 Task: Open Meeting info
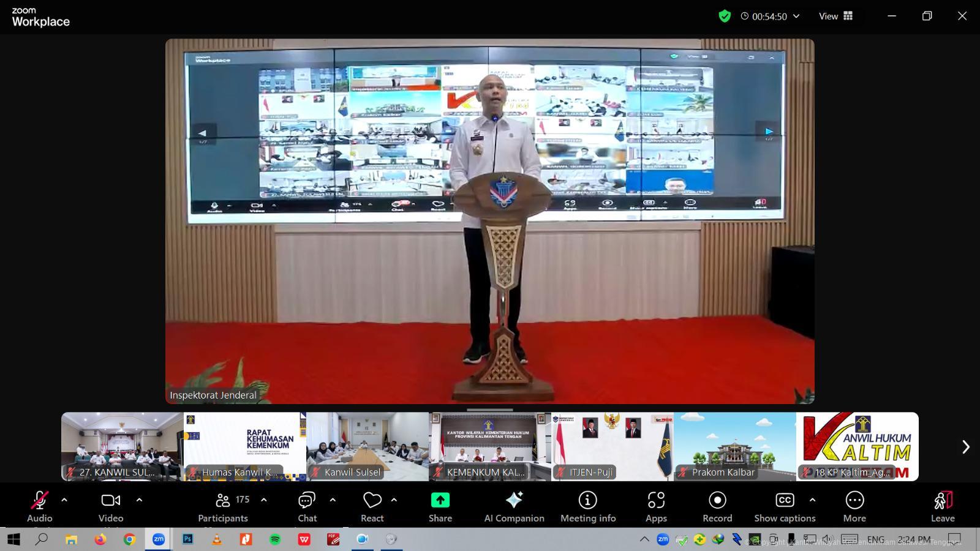[587, 507]
